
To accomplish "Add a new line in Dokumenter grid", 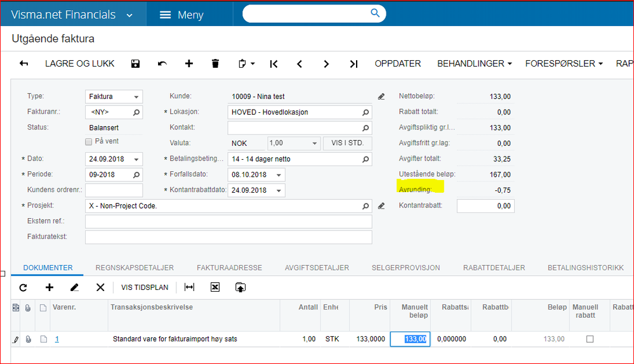I will tap(50, 287).
